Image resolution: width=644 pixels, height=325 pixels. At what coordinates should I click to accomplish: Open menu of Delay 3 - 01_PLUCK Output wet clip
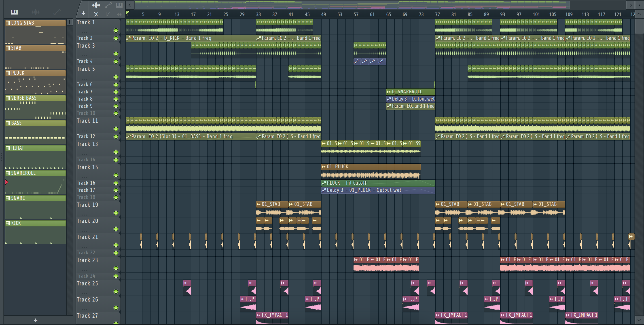click(x=324, y=190)
